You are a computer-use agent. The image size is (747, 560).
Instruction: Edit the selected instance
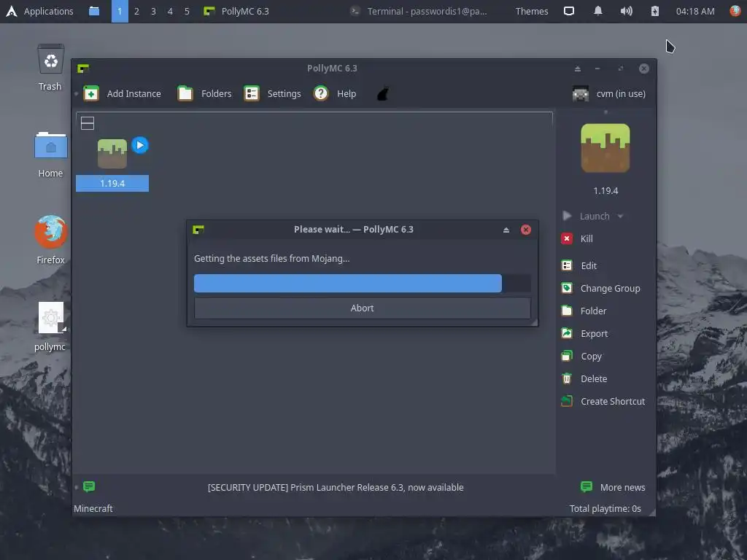click(x=578, y=265)
